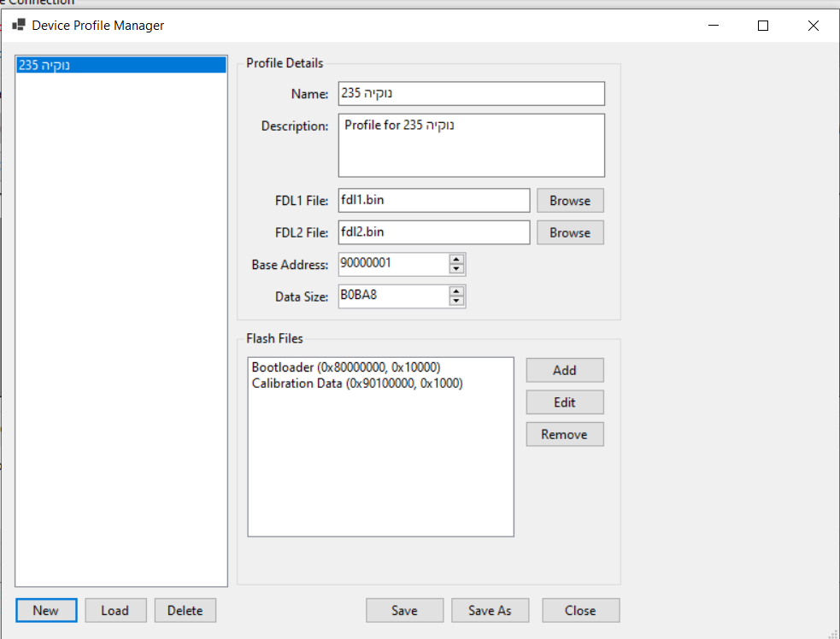Select נוקיה 235 profile in list
840x639 pixels.
pyautogui.click(x=120, y=65)
